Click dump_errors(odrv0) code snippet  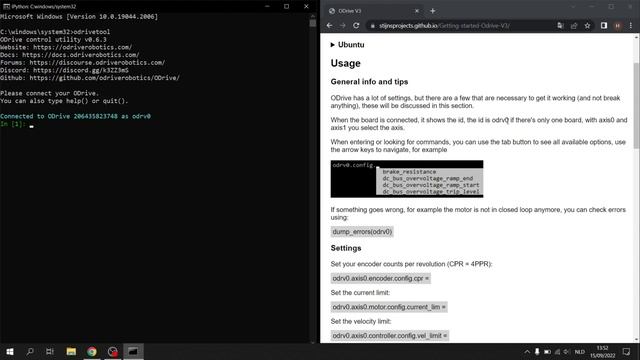(x=362, y=232)
